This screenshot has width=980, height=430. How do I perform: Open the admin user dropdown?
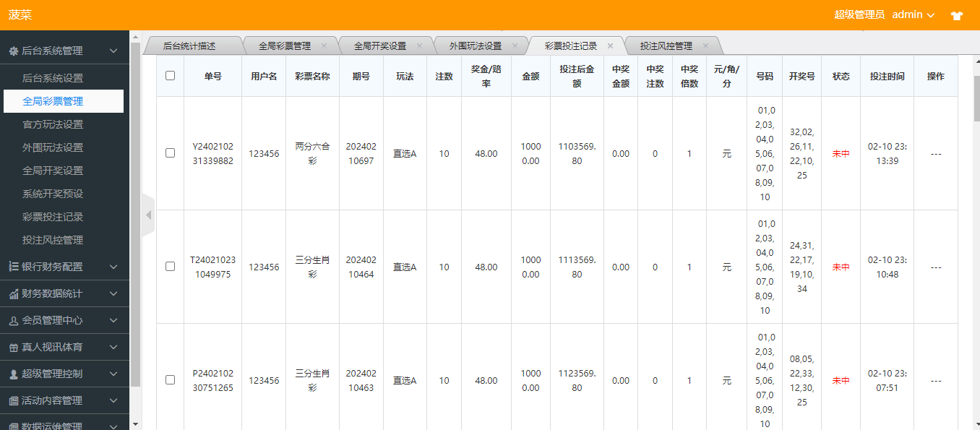pyautogui.click(x=914, y=14)
